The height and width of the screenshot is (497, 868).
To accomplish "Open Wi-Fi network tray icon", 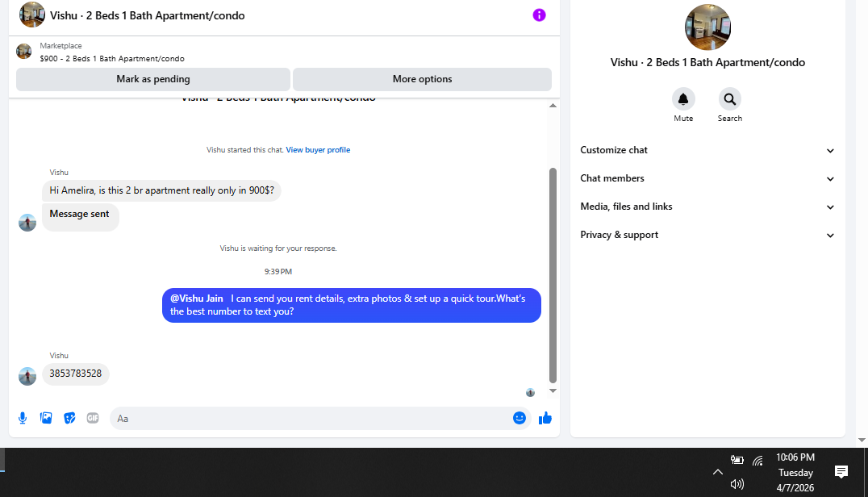I will [757, 460].
